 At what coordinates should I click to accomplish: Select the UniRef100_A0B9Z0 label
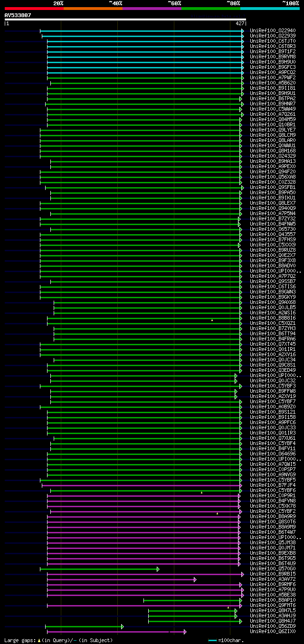(273, 407)
